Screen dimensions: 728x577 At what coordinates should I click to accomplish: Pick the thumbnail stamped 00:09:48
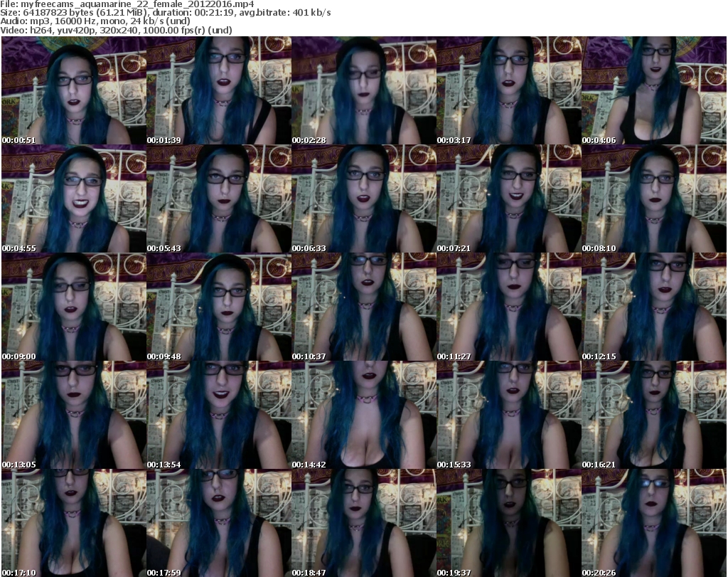coord(219,307)
